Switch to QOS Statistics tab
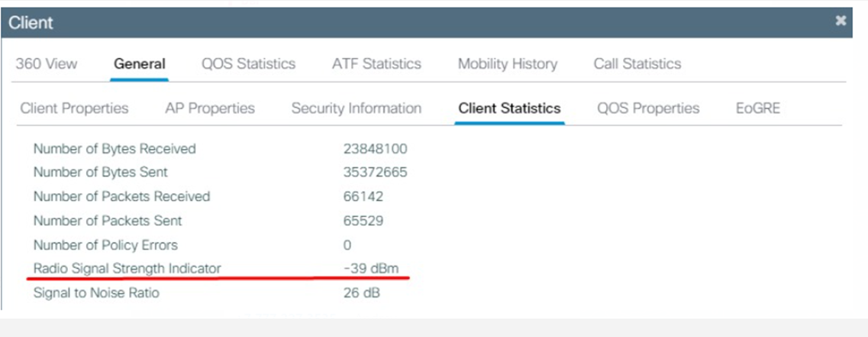The height and width of the screenshot is (337, 868). coord(248,64)
